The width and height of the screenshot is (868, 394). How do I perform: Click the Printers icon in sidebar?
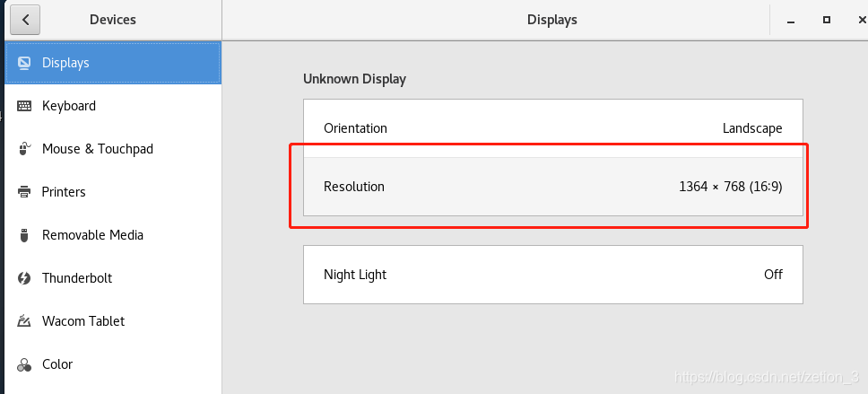pyautogui.click(x=24, y=192)
